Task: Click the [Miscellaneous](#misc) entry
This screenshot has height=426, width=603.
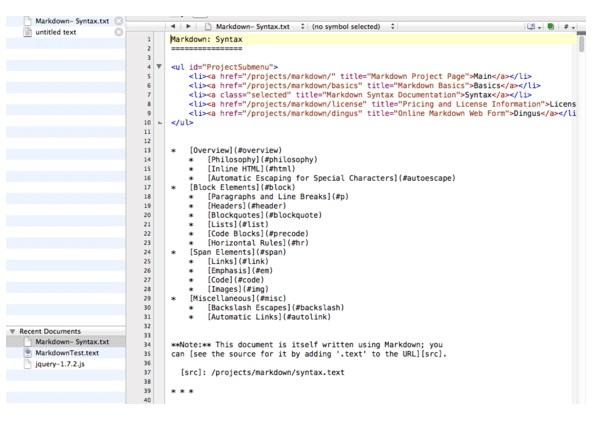Action: (238, 298)
